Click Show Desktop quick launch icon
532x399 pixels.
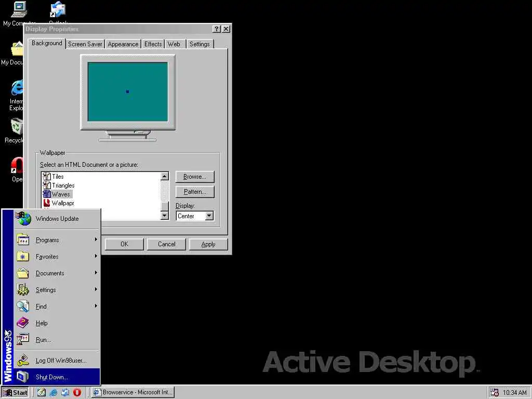click(x=42, y=392)
